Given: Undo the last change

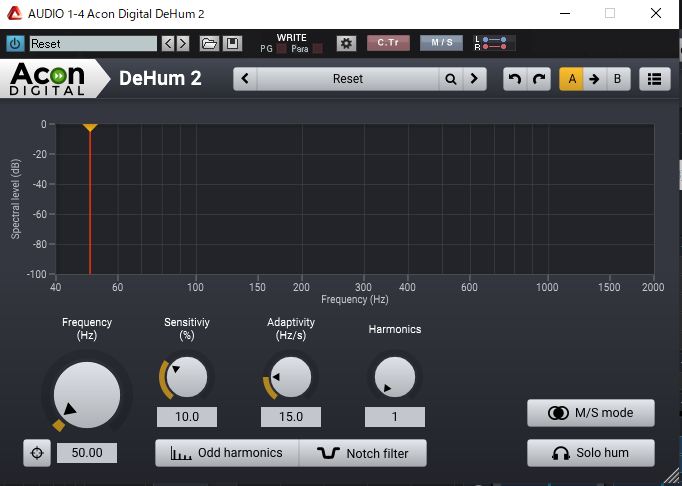Looking at the screenshot, I should tap(515, 79).
